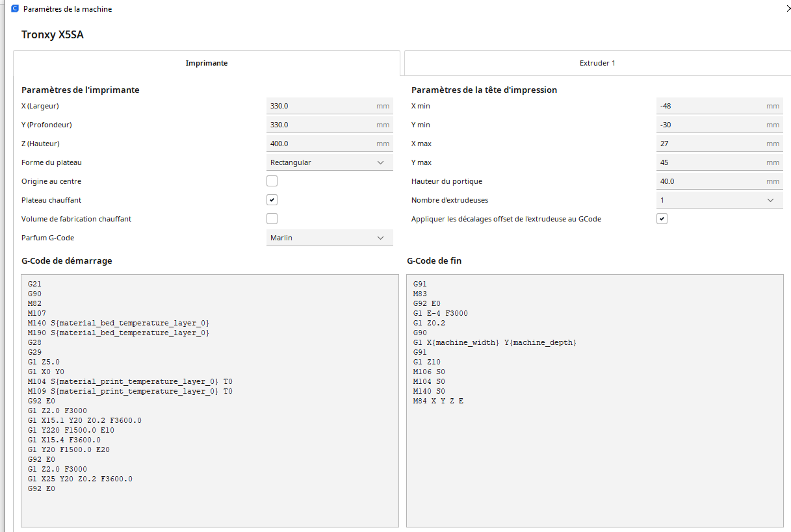The height and width of the screenshot is (532, 791).
Task: Click the X min value field
Action: point(720,106)
